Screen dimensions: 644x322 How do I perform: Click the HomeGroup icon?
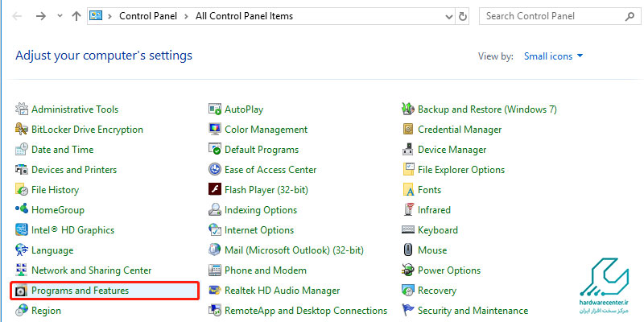pyautogui.click(x=22, y=209)
